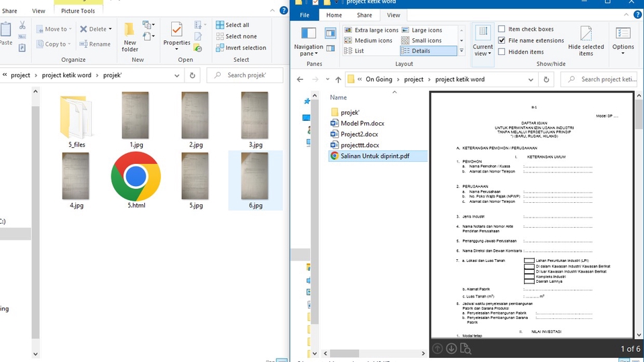The height and width of the screenshot is (362, 644).
Task: Go up one folder level in the right window
Action: (x=338, y=79)
